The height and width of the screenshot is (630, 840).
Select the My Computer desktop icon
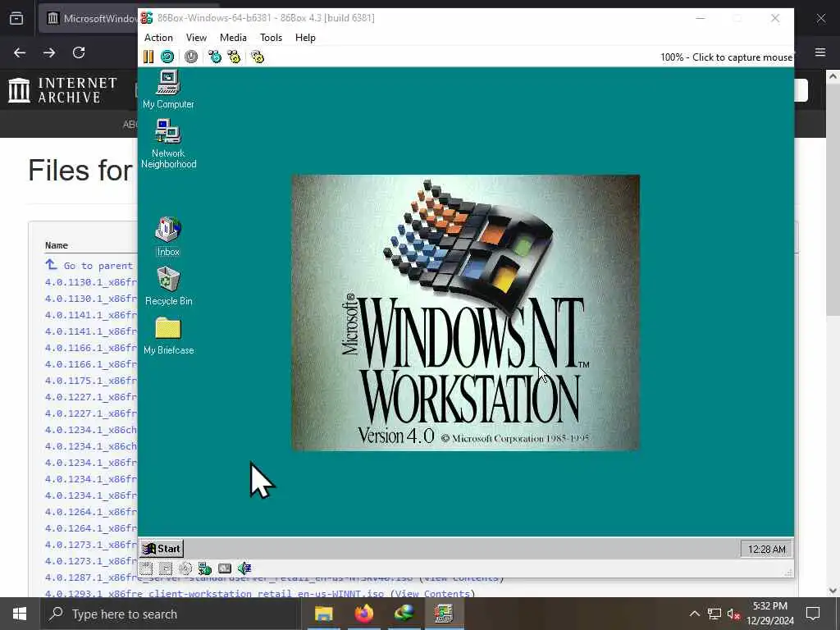pos(168,89)
